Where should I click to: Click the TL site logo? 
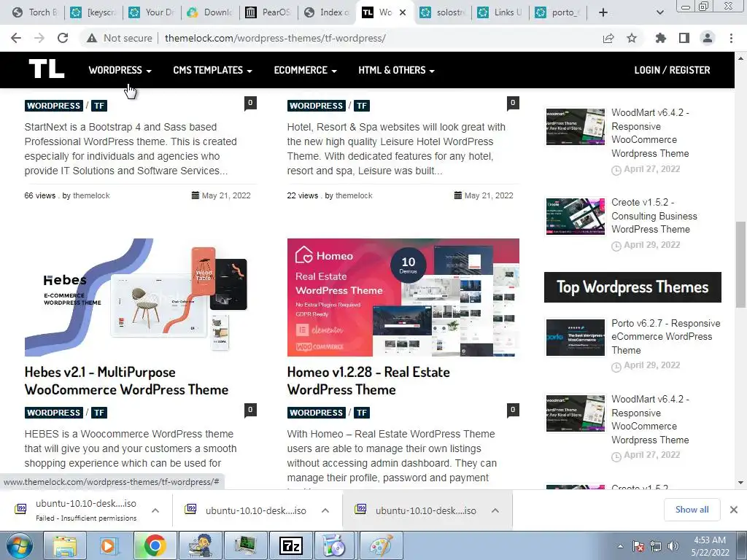(47, 69)
